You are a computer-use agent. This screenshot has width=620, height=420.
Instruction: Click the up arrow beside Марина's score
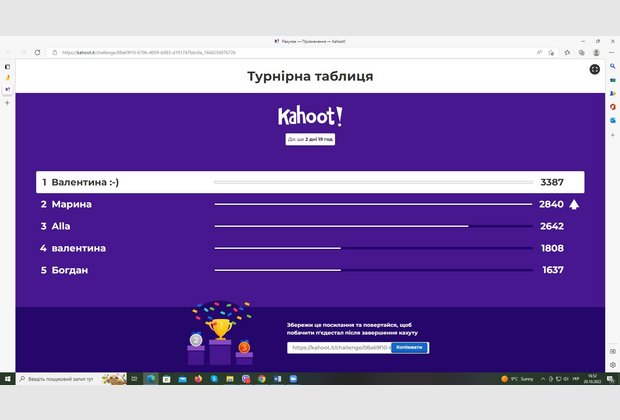click(575, 204)
